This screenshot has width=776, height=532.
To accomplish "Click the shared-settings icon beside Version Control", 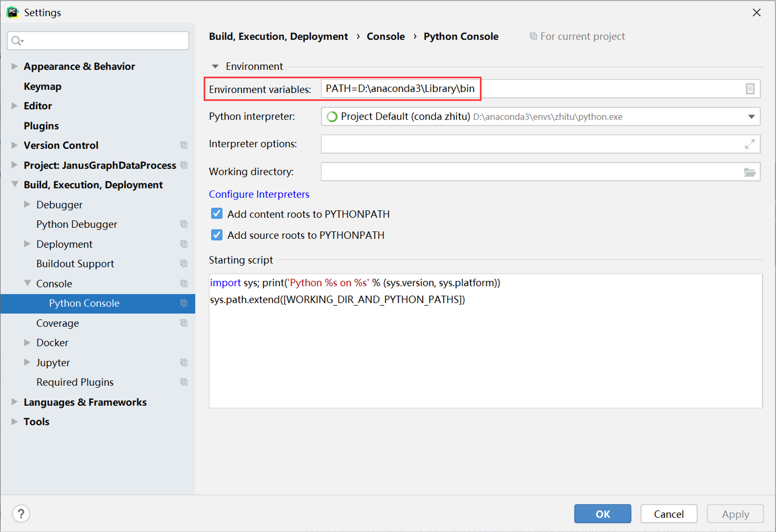I will tap(184, 145).
